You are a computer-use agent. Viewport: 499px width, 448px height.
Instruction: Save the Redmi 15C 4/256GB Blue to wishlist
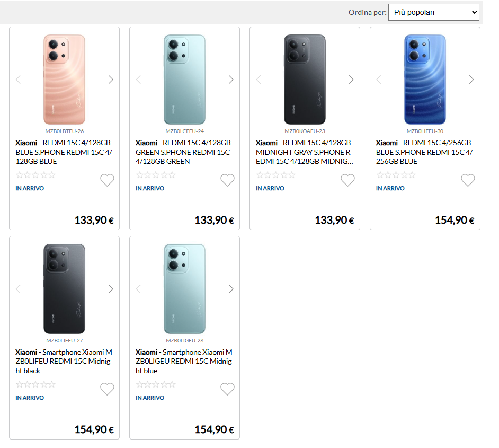(468, 180)
